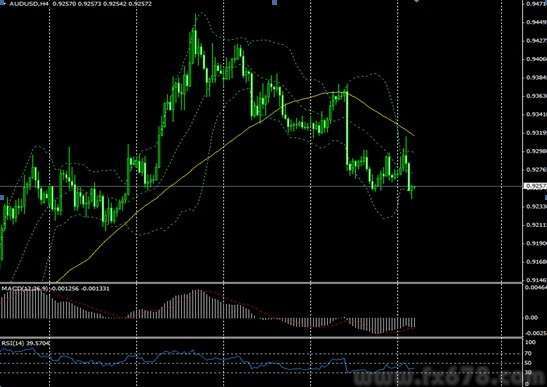The height and width of the screenshot is (387, 547).
Task: Click the RSI 70 level on scale
Action: (528, 353)
